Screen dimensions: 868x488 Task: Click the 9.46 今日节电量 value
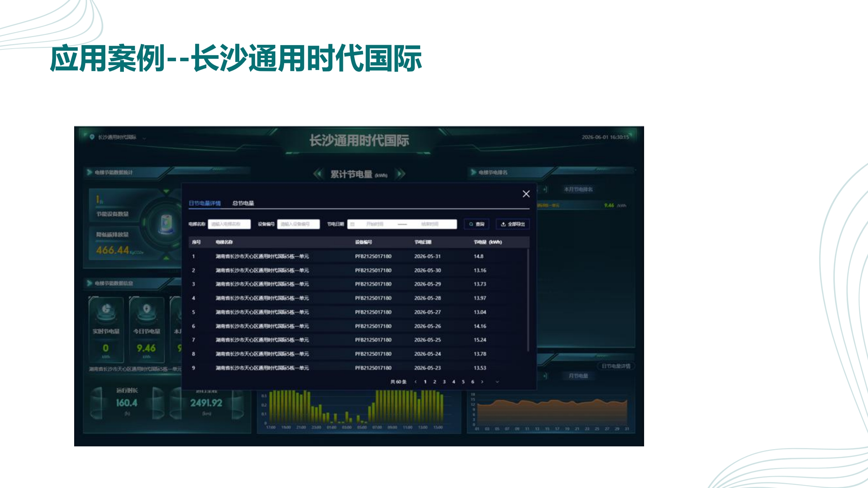[x=146, y=348]
